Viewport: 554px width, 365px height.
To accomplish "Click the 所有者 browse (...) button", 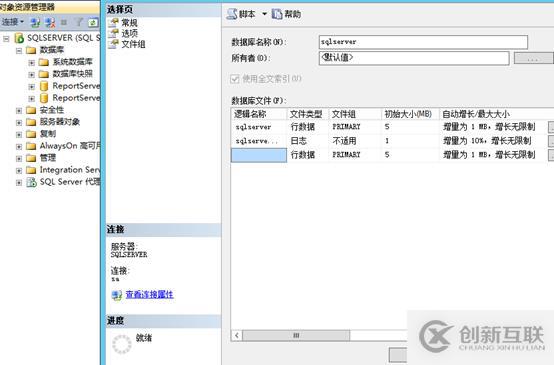I will coord(534,58).
